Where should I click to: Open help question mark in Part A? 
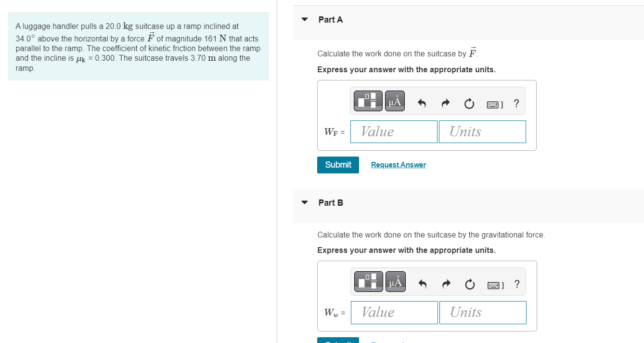point(516,103)
